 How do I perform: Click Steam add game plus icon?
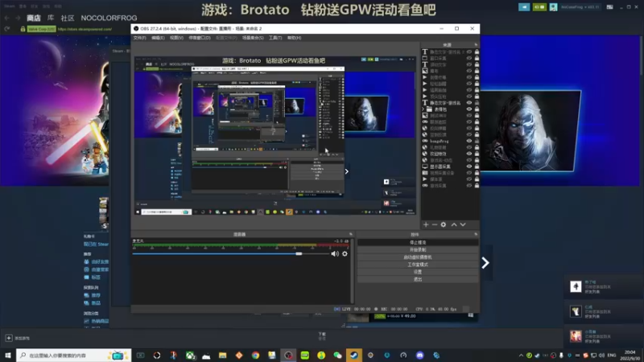pyautogui.click(x=9, y=338)
